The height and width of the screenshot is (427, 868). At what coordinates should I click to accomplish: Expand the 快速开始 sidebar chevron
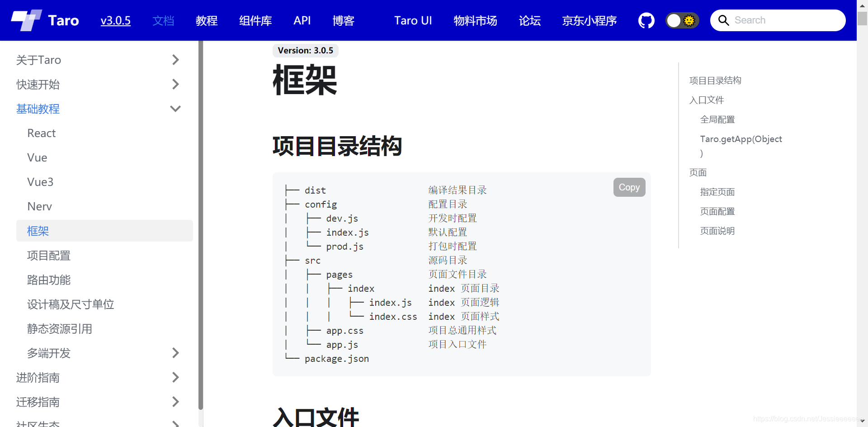[176, 84]
